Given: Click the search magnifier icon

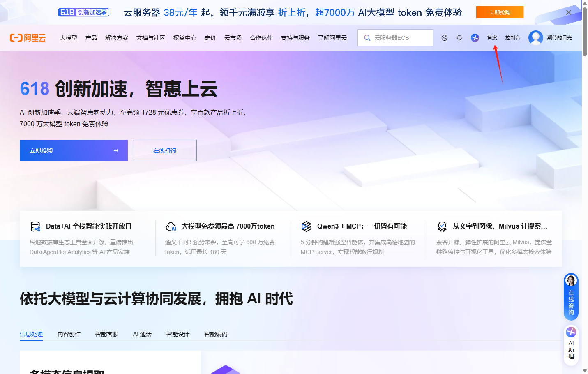Looking at the screenshot, I should tap(367, 38).
